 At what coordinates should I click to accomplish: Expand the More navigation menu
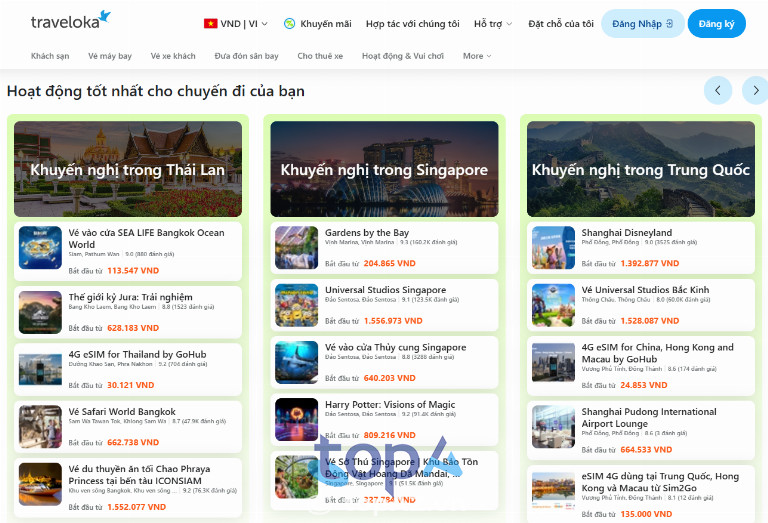coord(478,56)
